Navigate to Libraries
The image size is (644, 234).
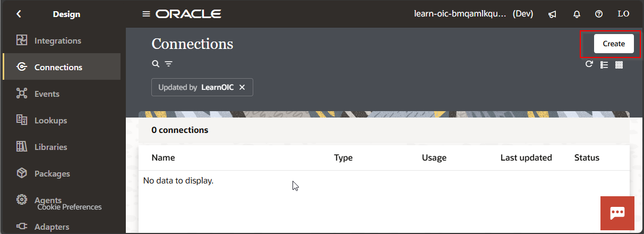pyautogui.click(x=62, y=147)
